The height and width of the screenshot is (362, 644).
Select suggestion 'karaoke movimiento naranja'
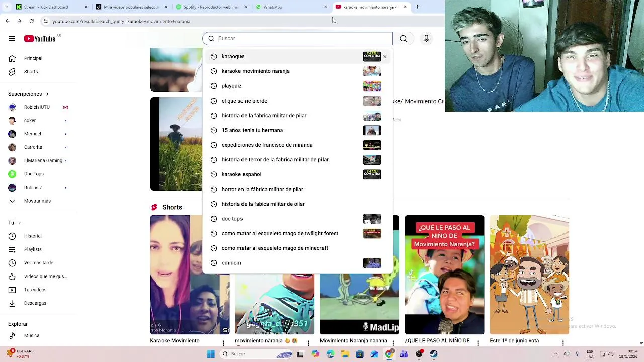[297, 71]
